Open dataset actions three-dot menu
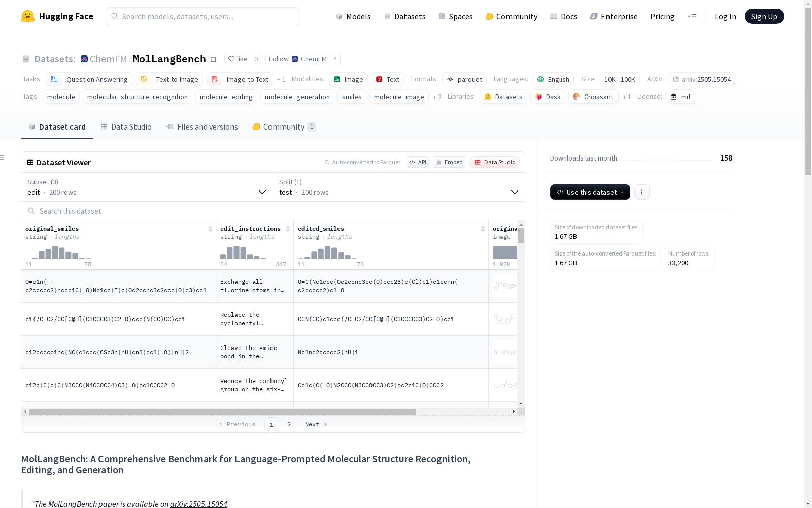This screenshot has height=508, width=812. [x=642, y=192]
